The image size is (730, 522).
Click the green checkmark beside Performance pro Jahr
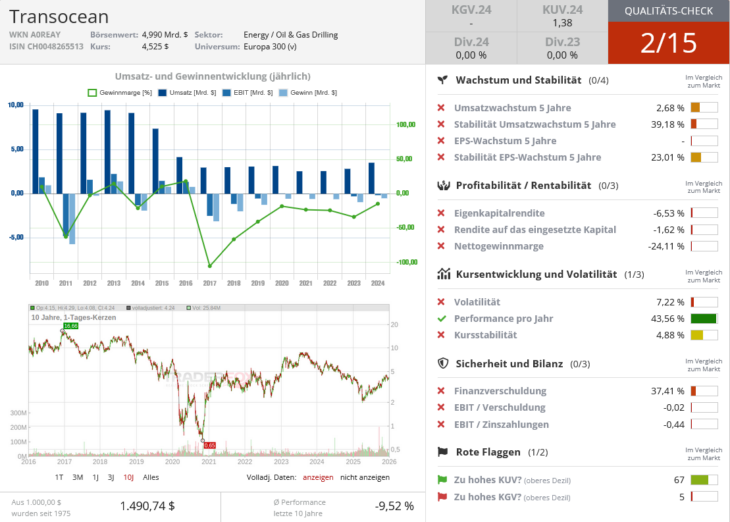tap(442, 318)
